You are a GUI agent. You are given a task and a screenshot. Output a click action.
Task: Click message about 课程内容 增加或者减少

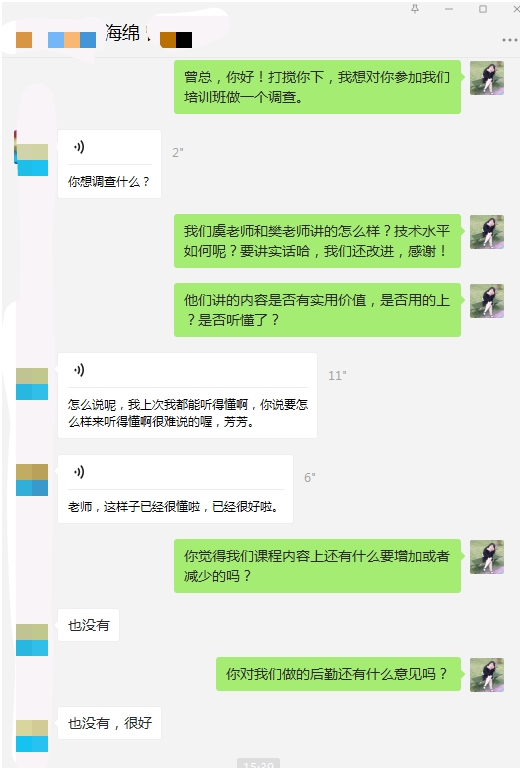[x=317, y=566]
